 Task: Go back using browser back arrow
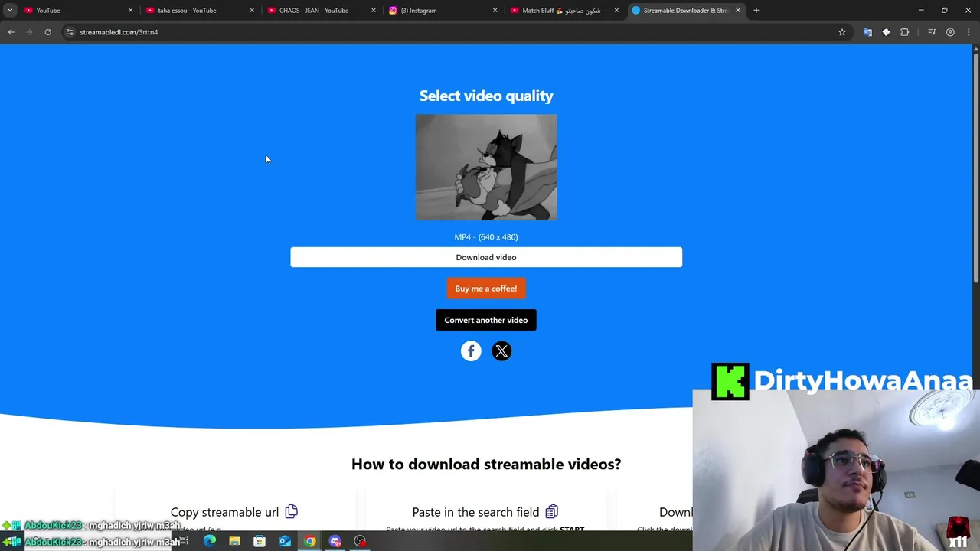click(x=11, y=32)
